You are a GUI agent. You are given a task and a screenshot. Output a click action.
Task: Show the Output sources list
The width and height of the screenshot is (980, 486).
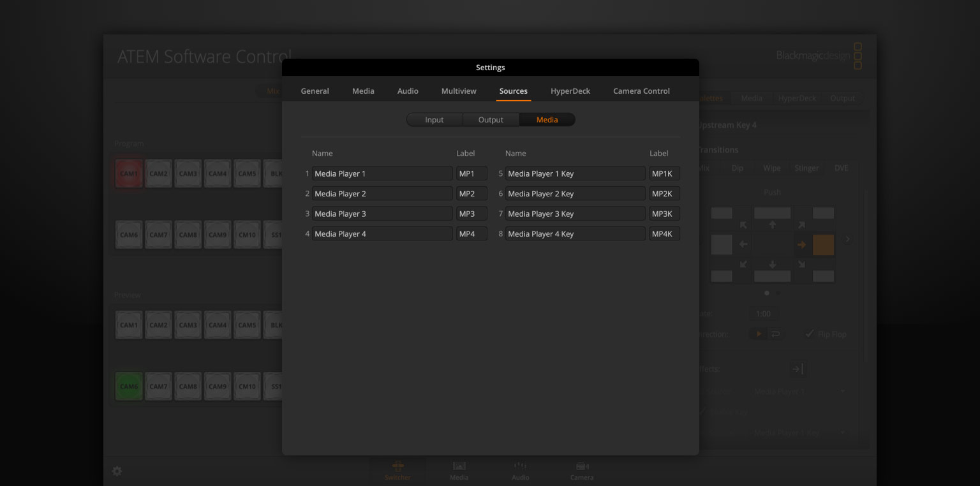coord(491,120)
